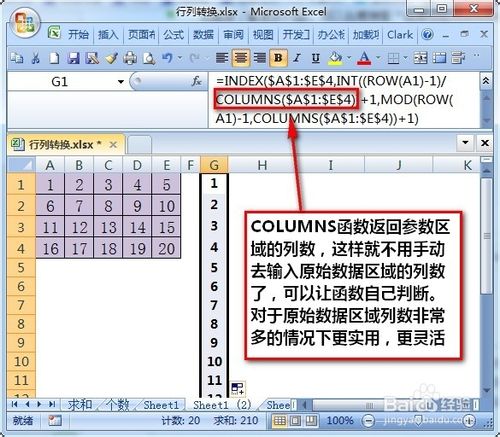Viewport: 500px width, 437px height.
Task: Click the vertical scrollbar thumb
Action: tap(487, 236)
